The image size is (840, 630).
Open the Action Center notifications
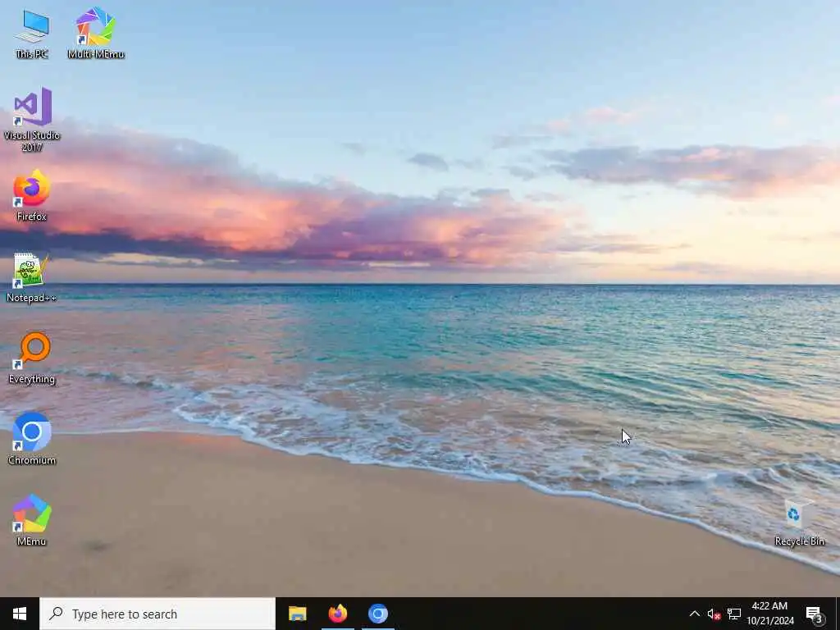(x=814, y=614)
